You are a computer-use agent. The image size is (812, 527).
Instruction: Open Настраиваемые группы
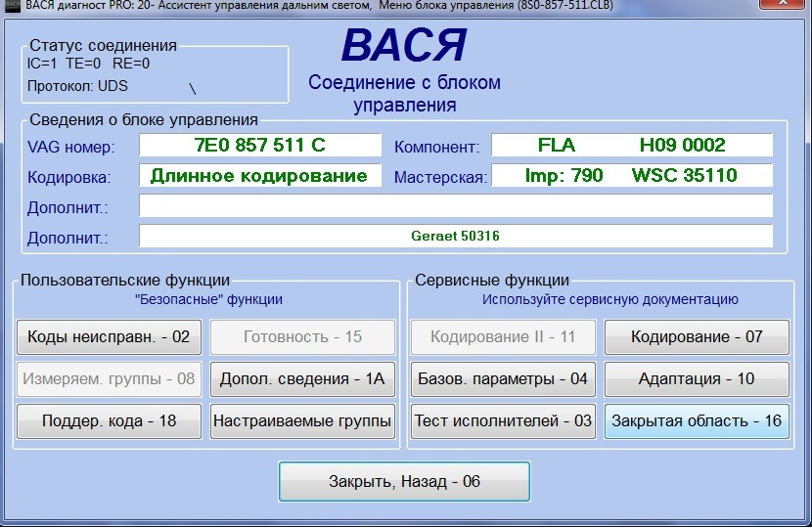[302, 420]
